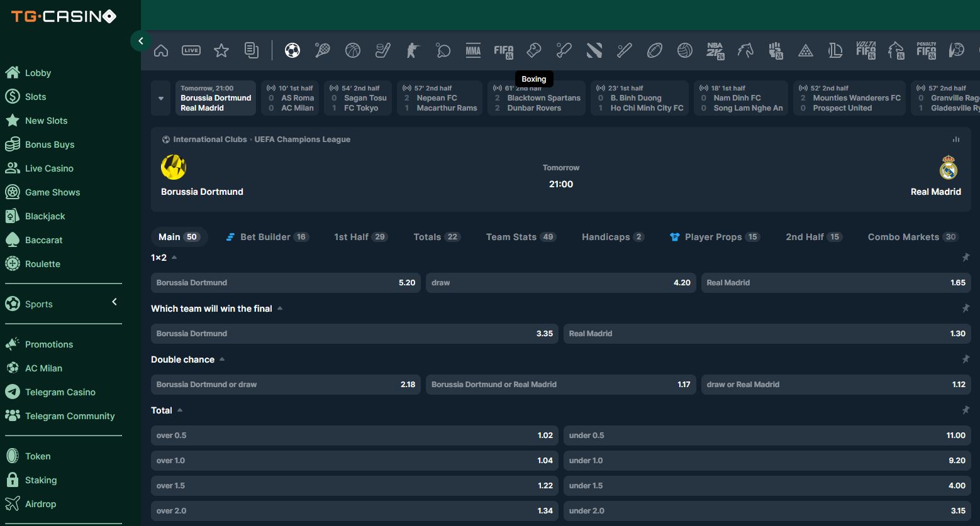Open Live Casino in the sidebar
This screenshot has width=980, height=526.
pyautogui.click(x=49, y=168)
